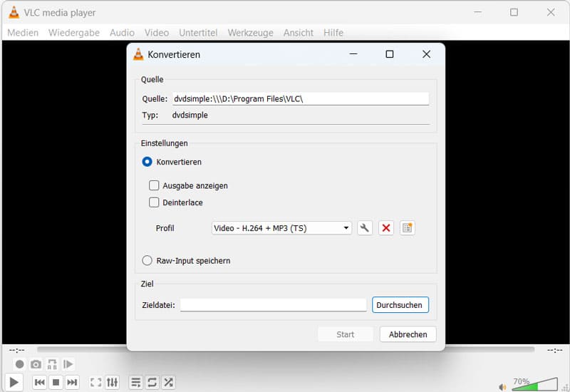The height and width of the screenshot is (392, 570).
Task: Click the Durchsuchen button
Action: [x=400, y=305]
